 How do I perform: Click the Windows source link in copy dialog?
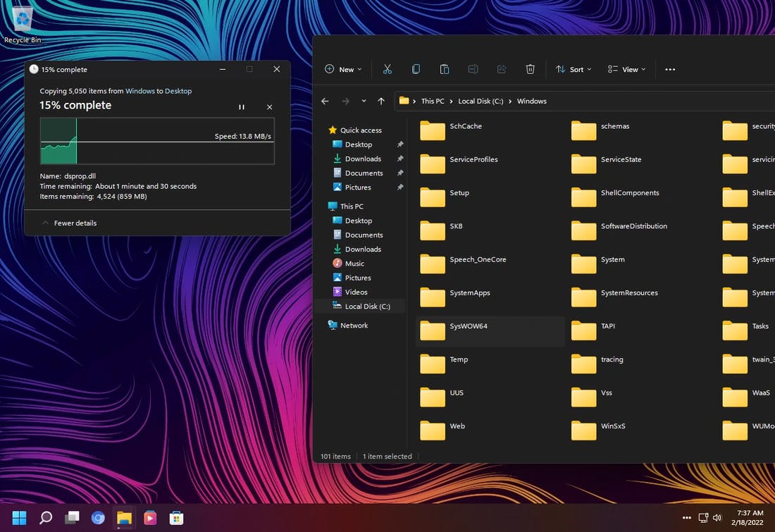pos(139,91)
